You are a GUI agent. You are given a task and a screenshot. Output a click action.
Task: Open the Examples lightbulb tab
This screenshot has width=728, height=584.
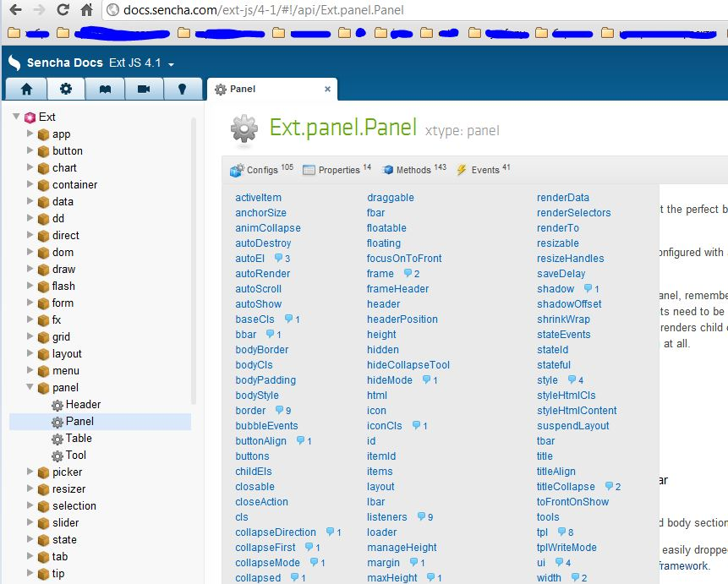[183, 89]
